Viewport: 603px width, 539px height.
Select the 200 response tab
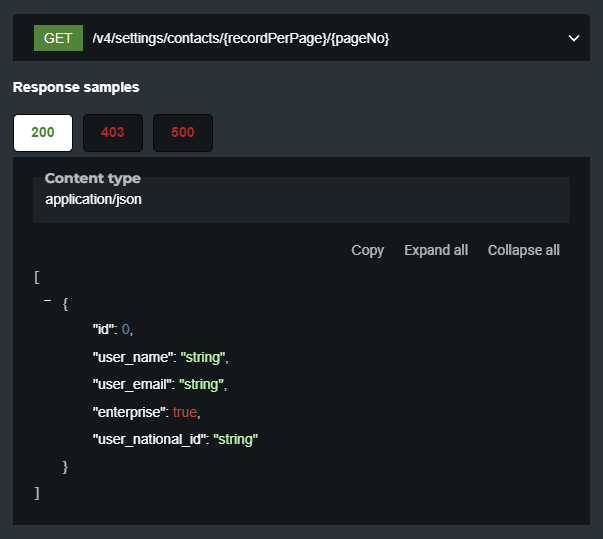43,133
